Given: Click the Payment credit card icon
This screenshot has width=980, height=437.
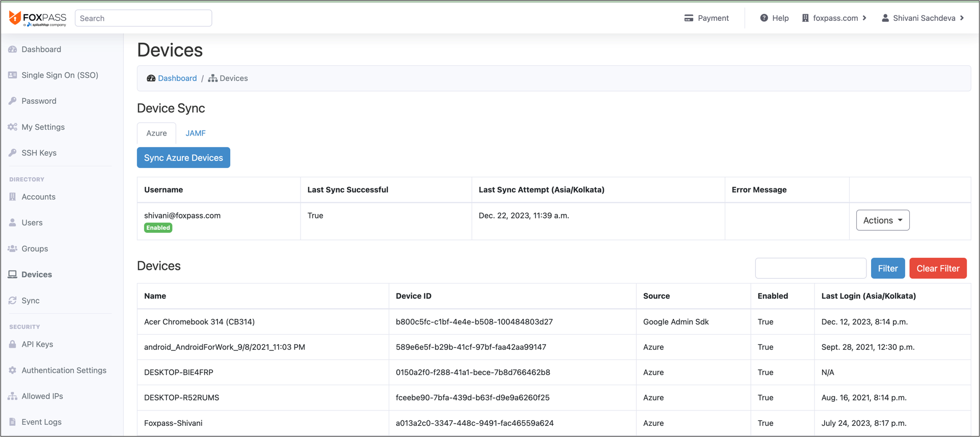Looking at the screenshot, I should [x=689, y=18].
